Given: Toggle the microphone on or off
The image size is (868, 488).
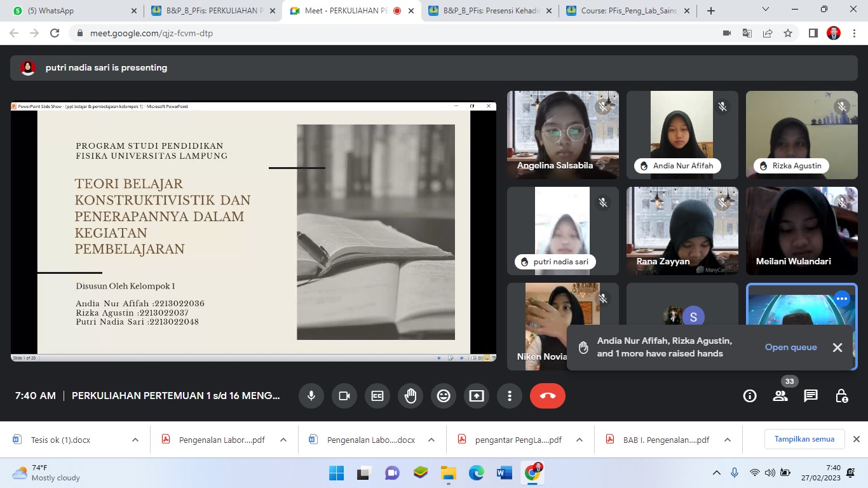Looking at the screenshot, I should tap(311, 396).
